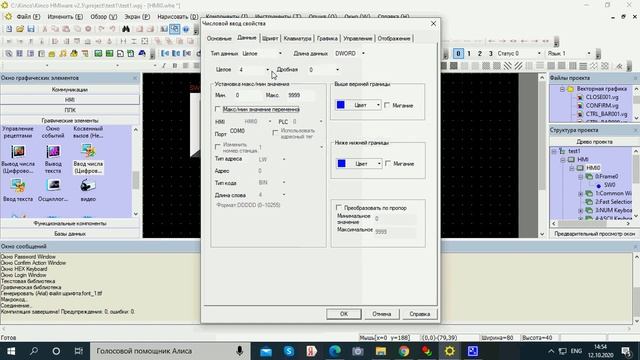Viewport: 640px width, 360px height.
Task: Open the Функциональные компоненты section
Action: tap(70, 224)
